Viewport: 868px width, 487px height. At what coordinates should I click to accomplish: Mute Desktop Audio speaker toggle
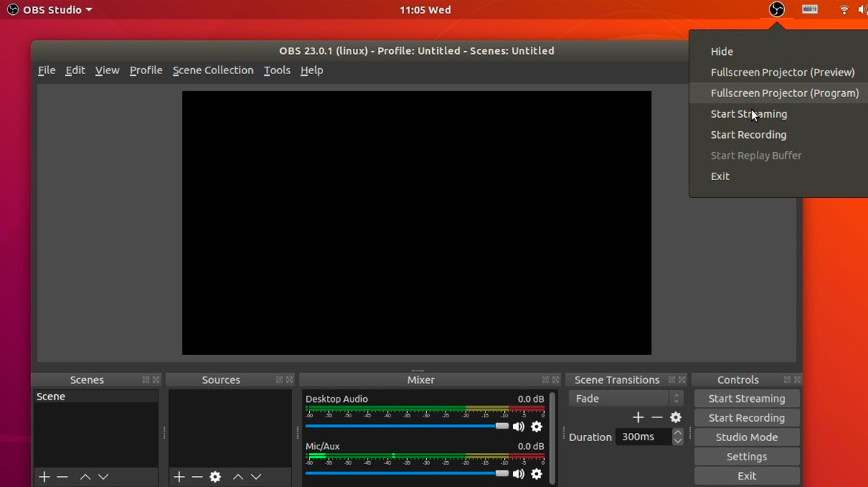coord(519,427)
